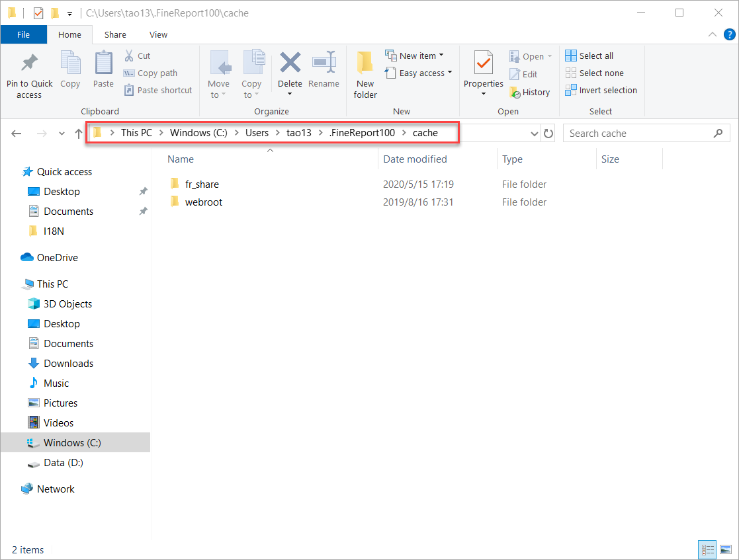Open the Move to dropdown
This screenshot has width=739, height=560.
[x=220, y=73]
